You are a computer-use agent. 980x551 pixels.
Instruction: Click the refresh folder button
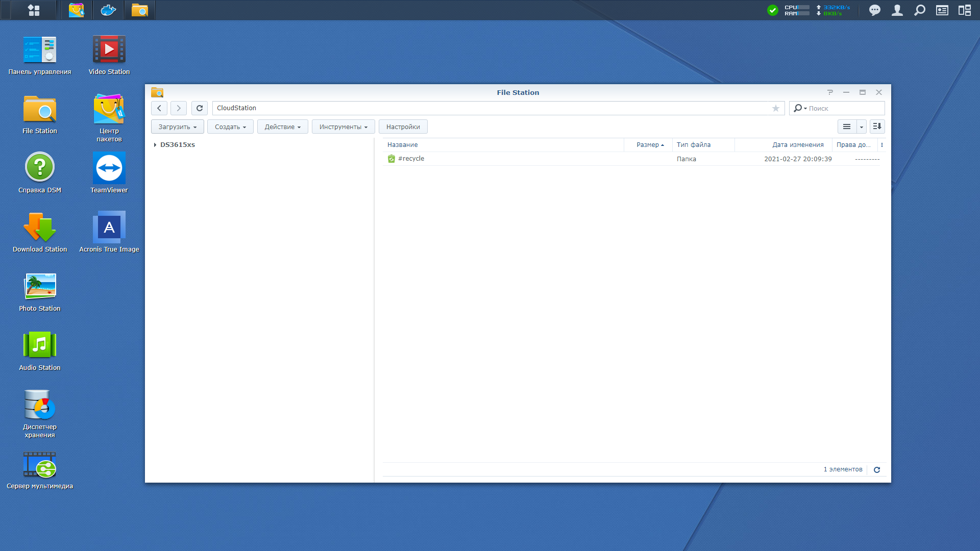[200, 108]
